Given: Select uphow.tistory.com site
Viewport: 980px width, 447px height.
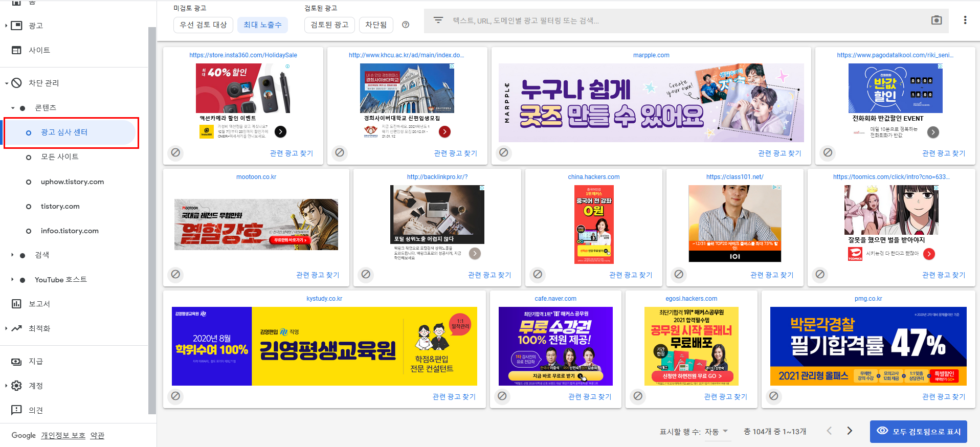Looking at the screenshot, I should point(72,182).
